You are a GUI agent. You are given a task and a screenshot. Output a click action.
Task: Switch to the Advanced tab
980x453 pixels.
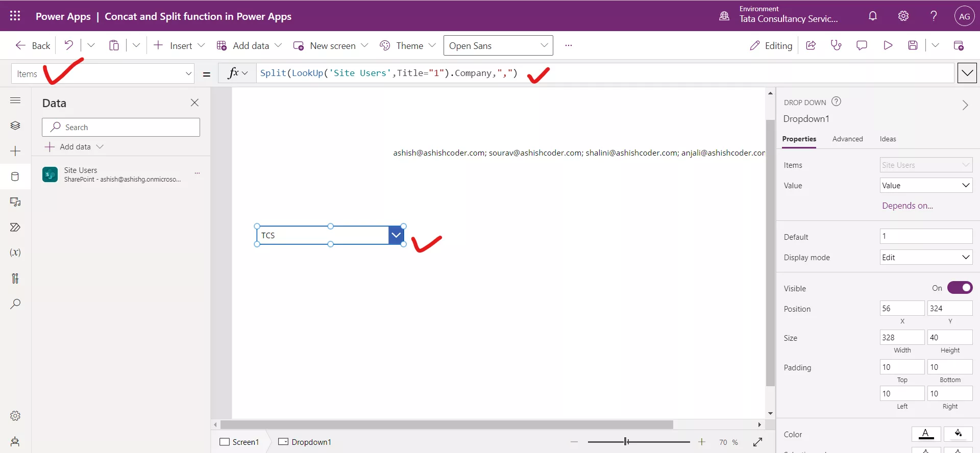click(847, 139)
